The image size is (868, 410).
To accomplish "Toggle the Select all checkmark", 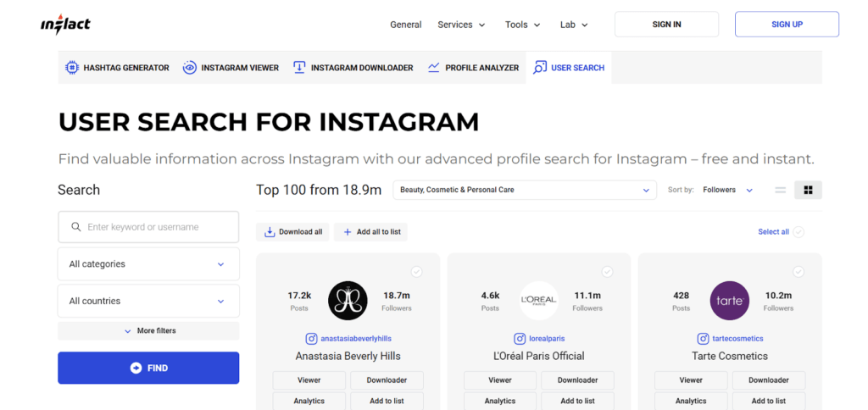I will pyautogui.click(x=798, y=232).
